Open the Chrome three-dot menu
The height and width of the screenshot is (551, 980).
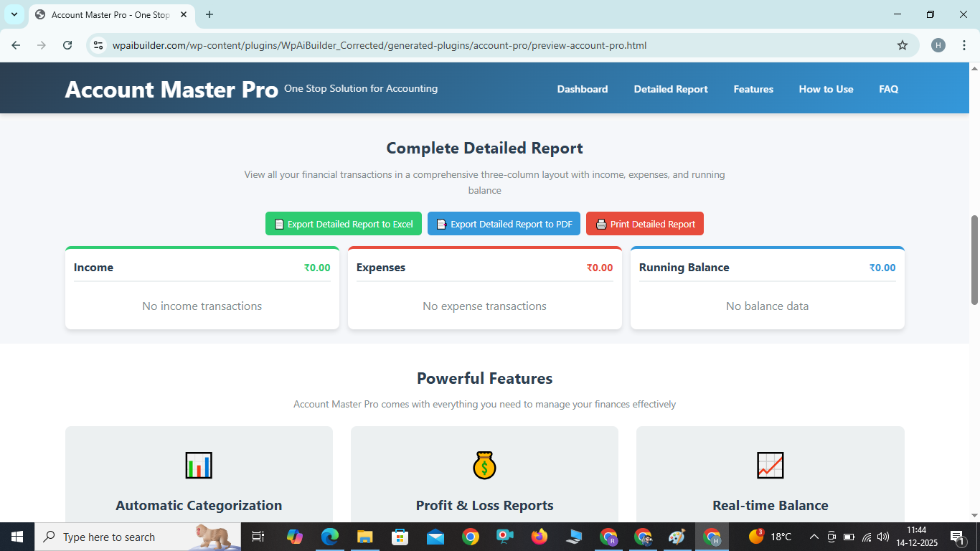click(x=964, y=44)
